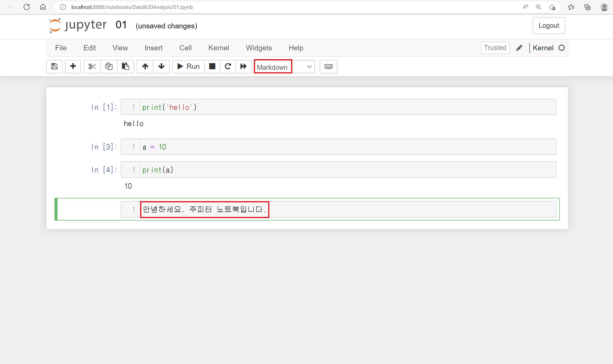
Task: Open the Kernel menu
Action: [219, 48]
